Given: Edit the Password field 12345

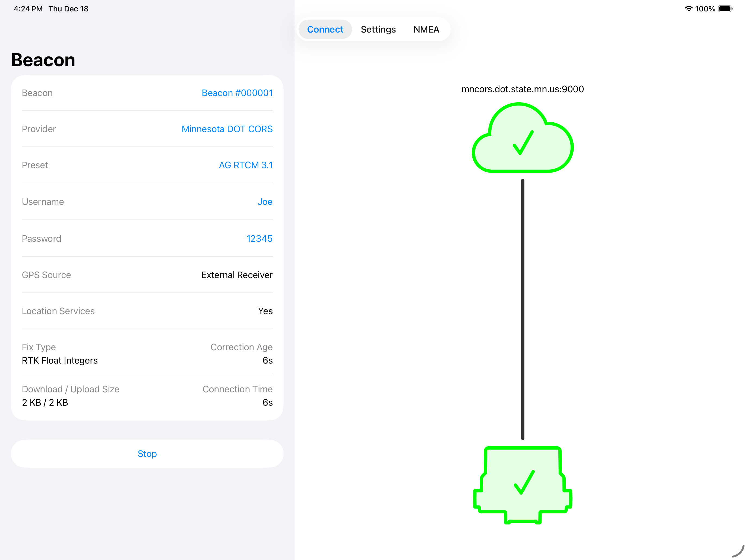Looking at the screenshot, I should point(259,239).
